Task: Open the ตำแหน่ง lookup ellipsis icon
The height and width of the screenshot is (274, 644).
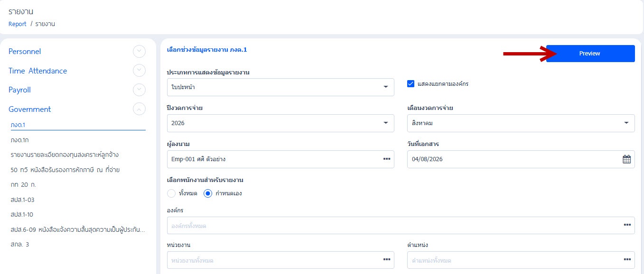Action: [627, 260]
